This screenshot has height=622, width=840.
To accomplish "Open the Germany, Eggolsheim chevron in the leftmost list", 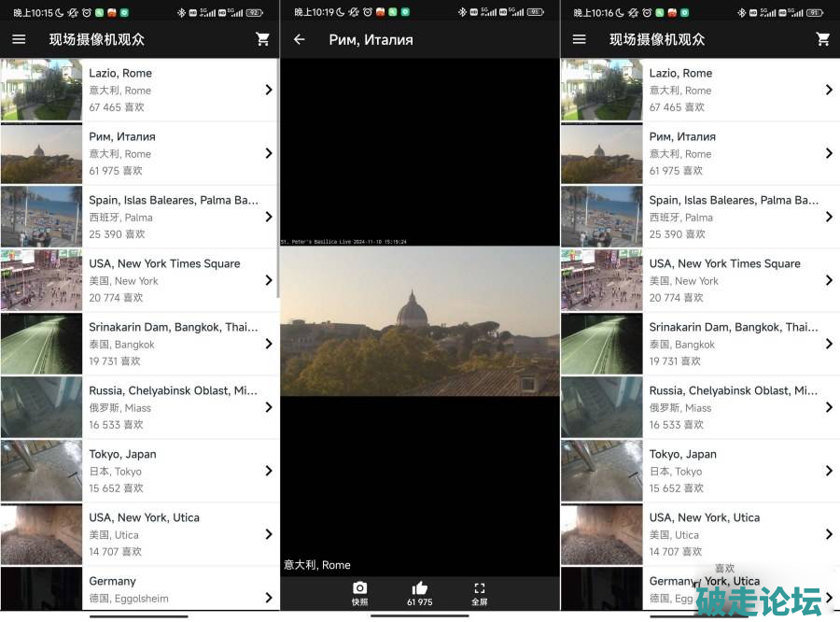I will coord(268,597).
